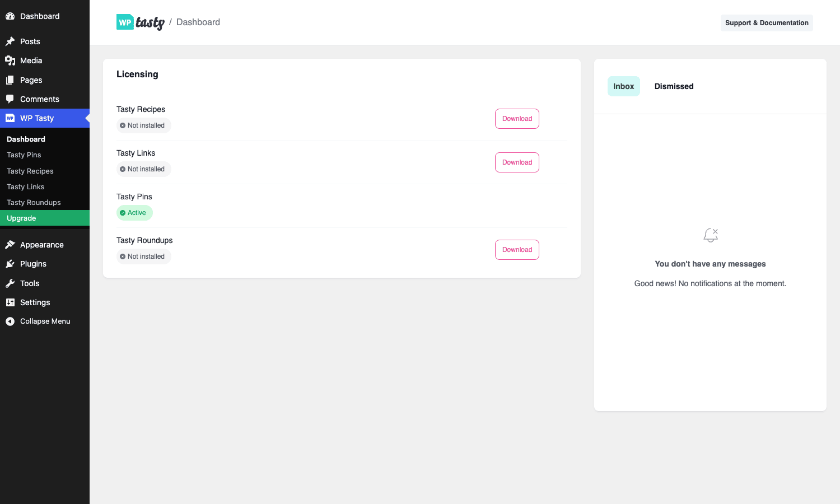The image size is (840, 504).
Task: Click the Tasty Pins license row title
Action: [x=134, y=197]
